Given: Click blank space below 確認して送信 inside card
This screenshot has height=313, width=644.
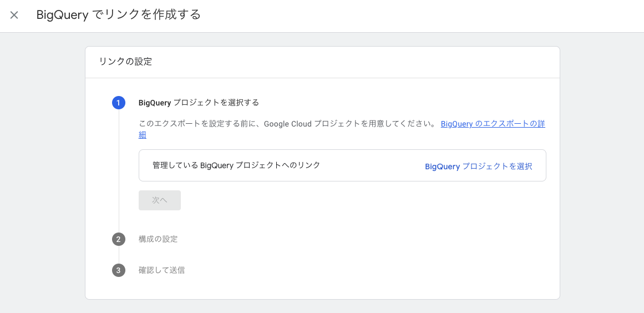Looking at the screenshot, I should point(322,289).
